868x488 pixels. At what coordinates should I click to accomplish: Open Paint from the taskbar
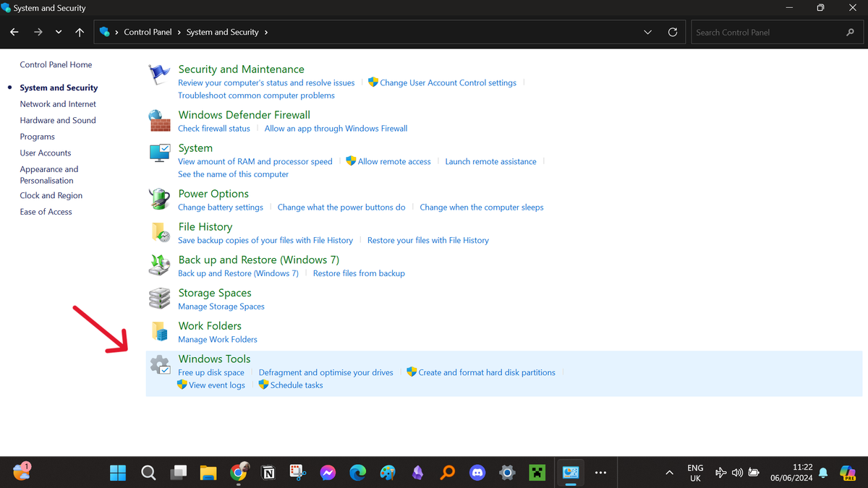coord(388,473)
